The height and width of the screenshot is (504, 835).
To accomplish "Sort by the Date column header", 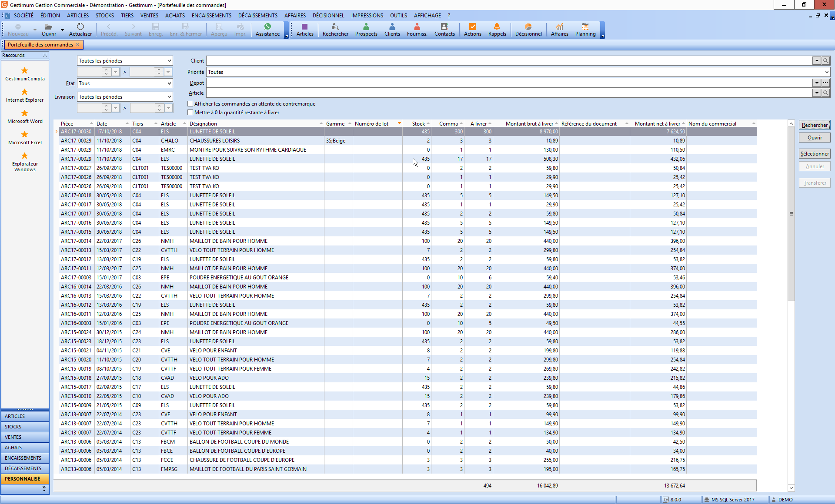I will coord(112,124).
